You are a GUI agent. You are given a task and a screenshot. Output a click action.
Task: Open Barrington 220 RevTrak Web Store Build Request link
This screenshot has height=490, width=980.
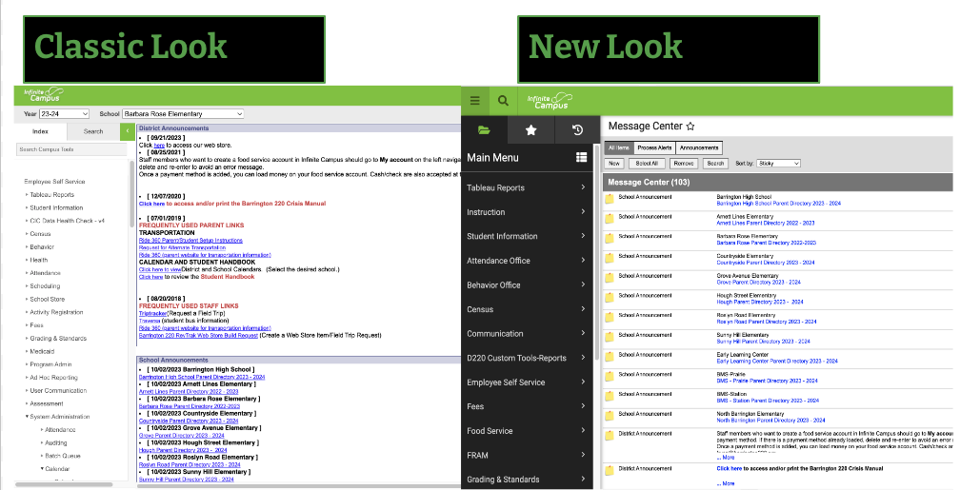(198, 335)
